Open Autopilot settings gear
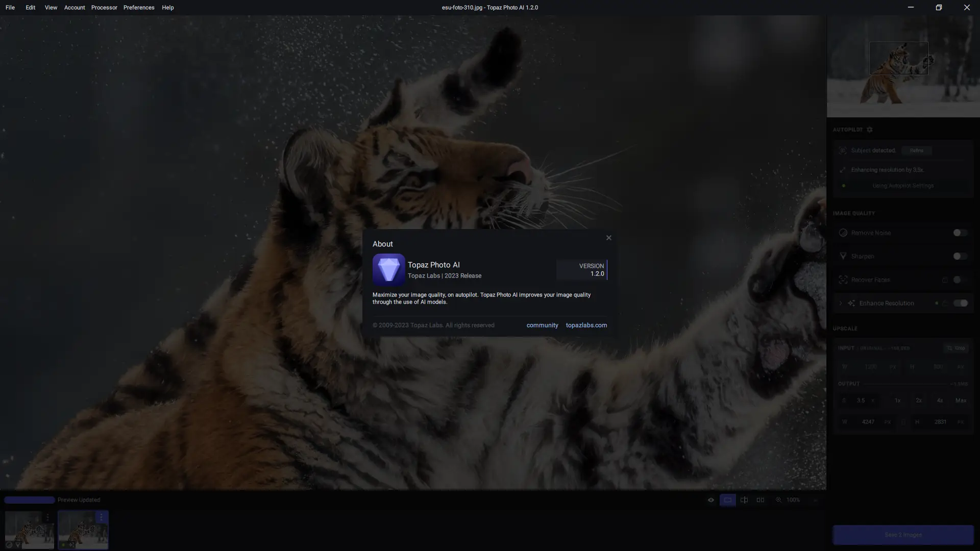This screenshot has height=551, width=980. point(870,130)
